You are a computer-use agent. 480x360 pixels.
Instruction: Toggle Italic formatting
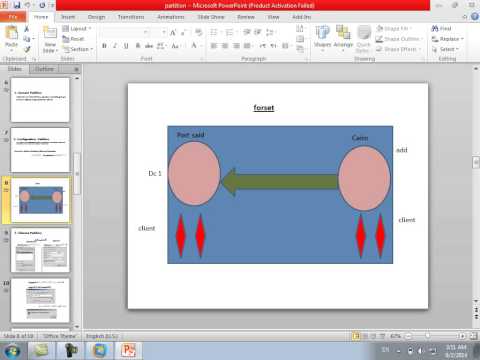pyautogui.click(x=115, y=46)
